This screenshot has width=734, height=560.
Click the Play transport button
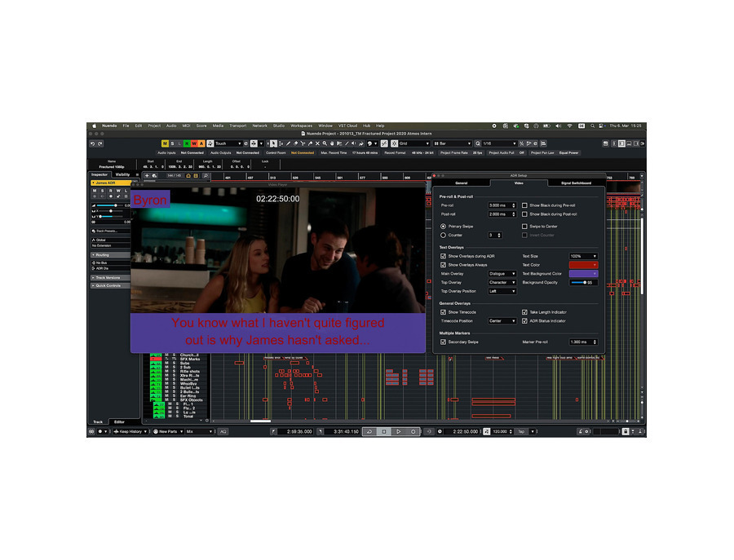pyautogui.click(x=398, y=431)
